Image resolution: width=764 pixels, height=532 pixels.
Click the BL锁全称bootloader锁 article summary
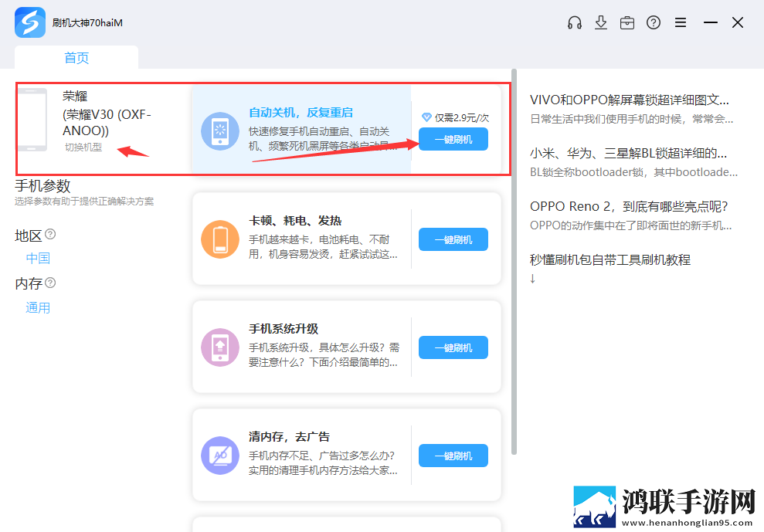[x=633, y=172]
